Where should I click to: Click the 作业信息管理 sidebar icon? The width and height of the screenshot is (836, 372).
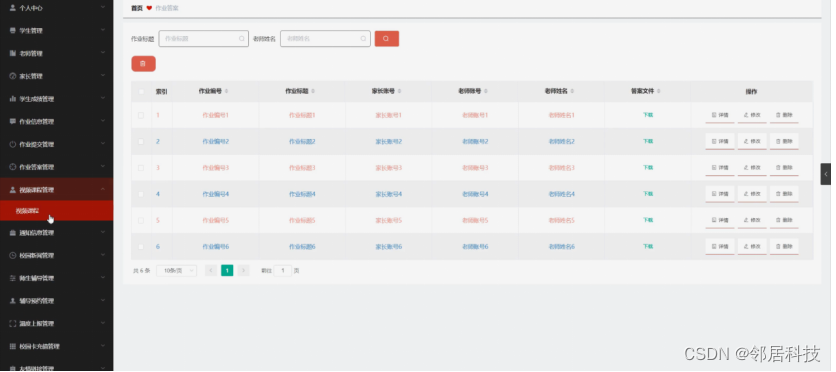pos(13,122)
